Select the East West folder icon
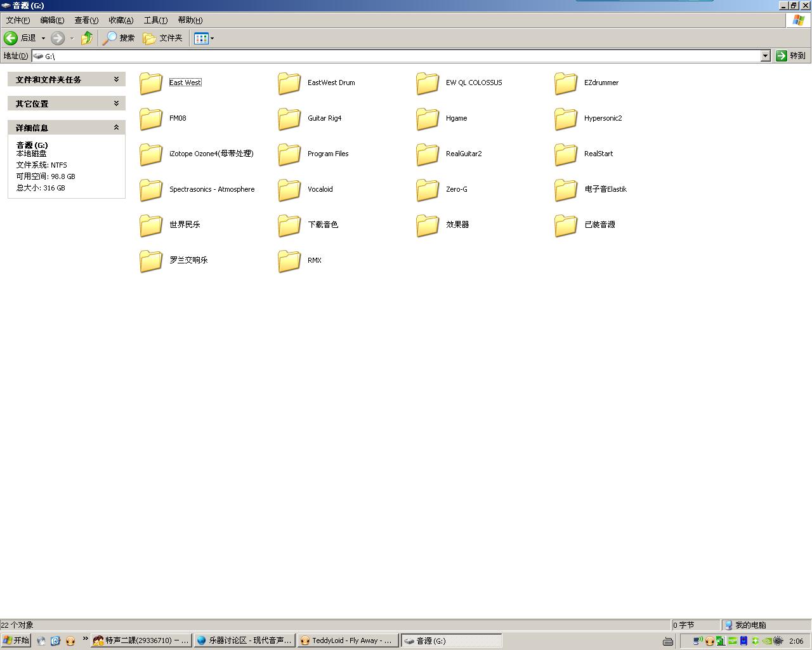Screen dimensions: 812x650 [151, 83]
